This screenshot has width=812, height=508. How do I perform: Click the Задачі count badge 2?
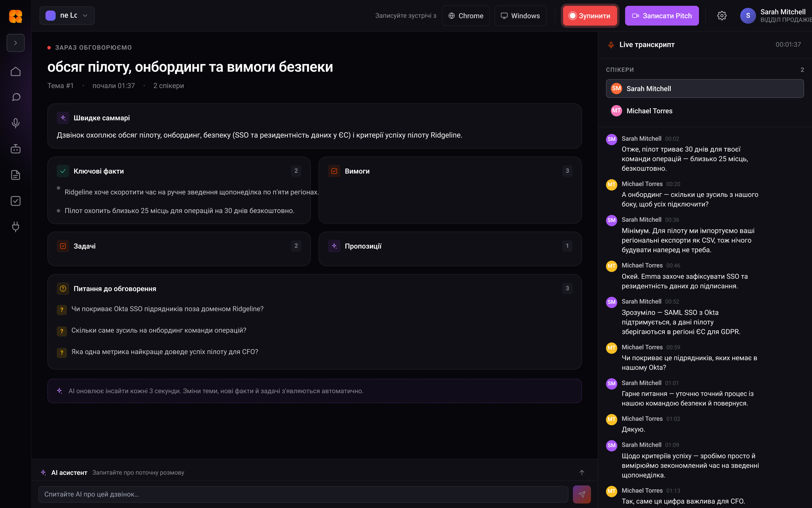(296, 246)
